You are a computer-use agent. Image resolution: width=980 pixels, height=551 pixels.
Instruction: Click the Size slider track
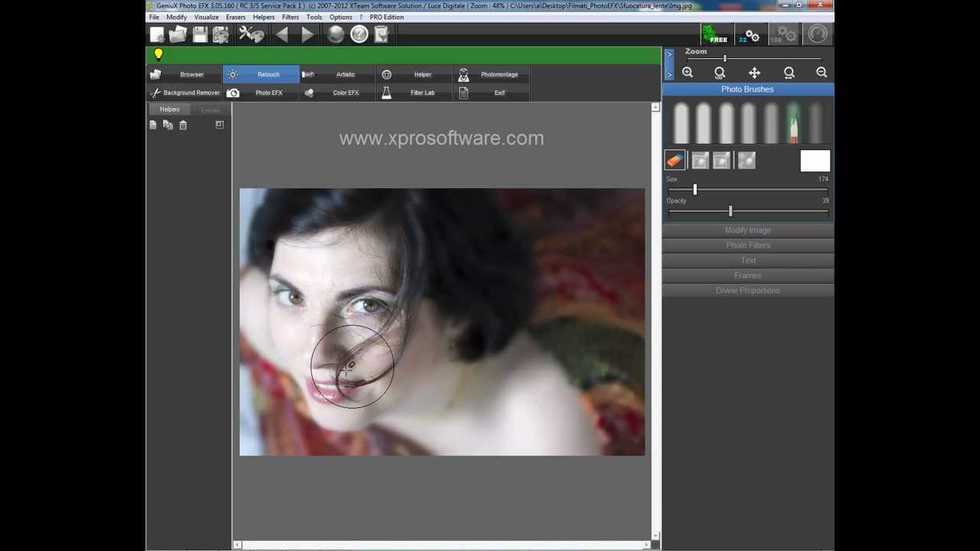[x=748, y=190]
